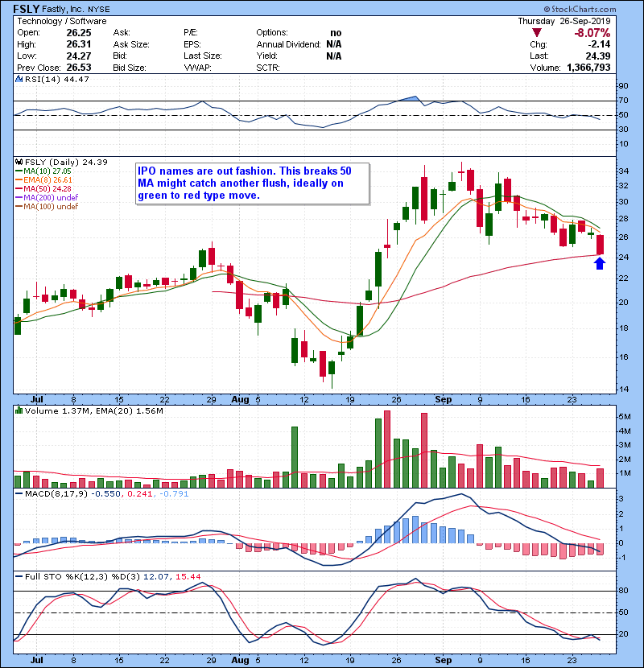Image resolution: width=644 pixels, height=668 pixels.
Task: Click the date Thursday 26-Sep-2019
Action: click(x=563, y=21)
